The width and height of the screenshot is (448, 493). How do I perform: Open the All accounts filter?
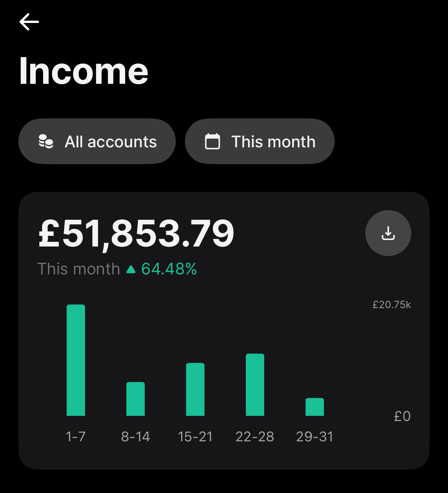[97, 142]
